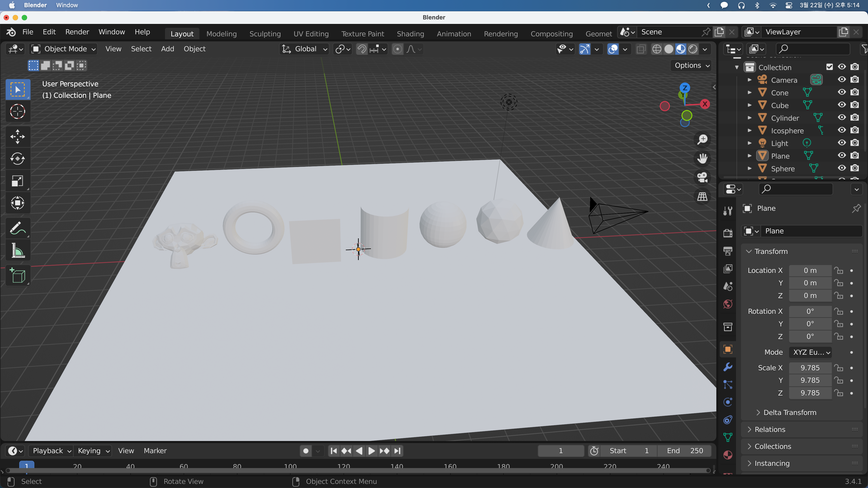The width and height of the screenshot is (868, 488).
Task: Open the Playback popover
Action: 51,451
